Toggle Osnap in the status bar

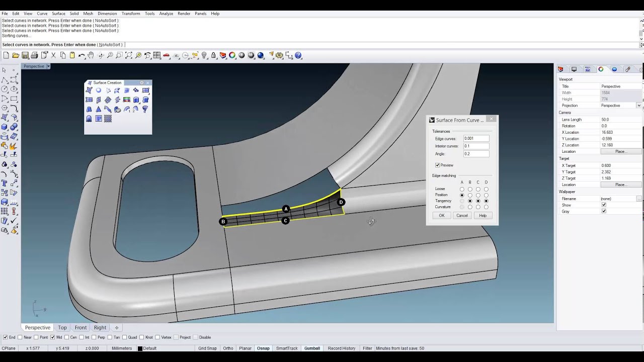(263, 348)
